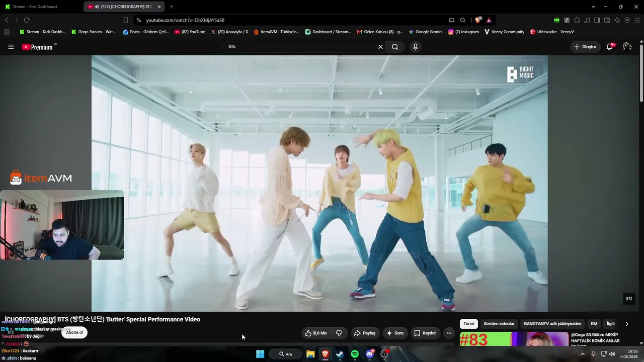
Task: Open the Windows Start menu
Action: tap(260, 354)
